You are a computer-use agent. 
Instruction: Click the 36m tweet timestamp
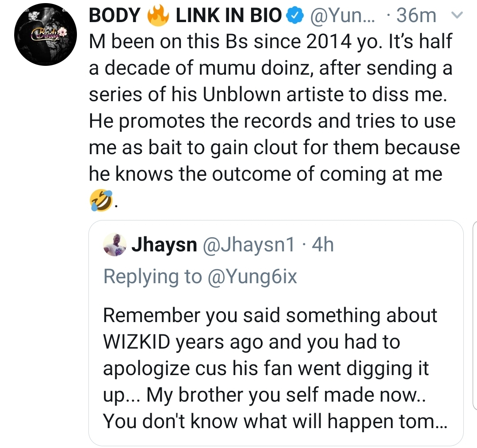415,16
